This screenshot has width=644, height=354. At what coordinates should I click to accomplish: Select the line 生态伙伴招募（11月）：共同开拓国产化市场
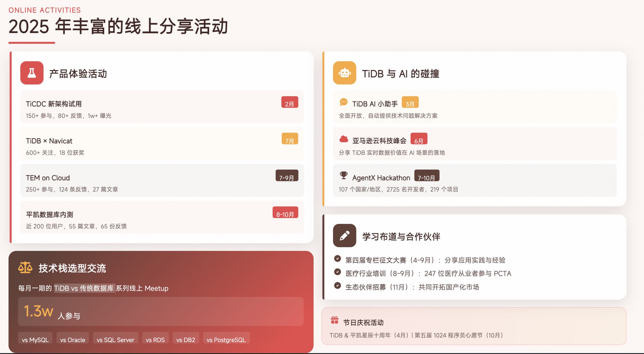(412, 287)
